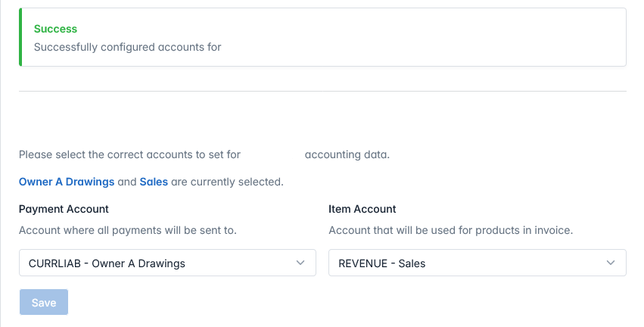Select the 'CURRLIAB - Owner A Drawings' value text

tap(107, 263)
